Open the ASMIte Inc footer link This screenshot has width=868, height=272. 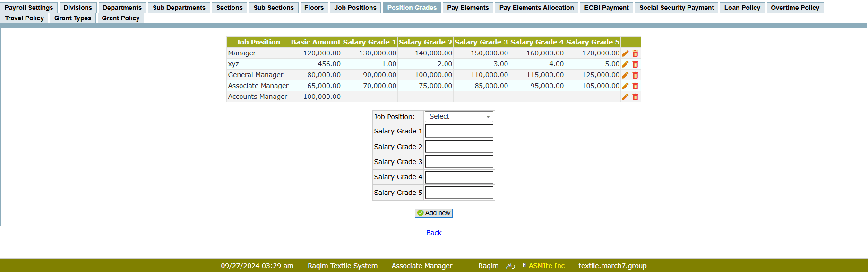tap(546, 266)
